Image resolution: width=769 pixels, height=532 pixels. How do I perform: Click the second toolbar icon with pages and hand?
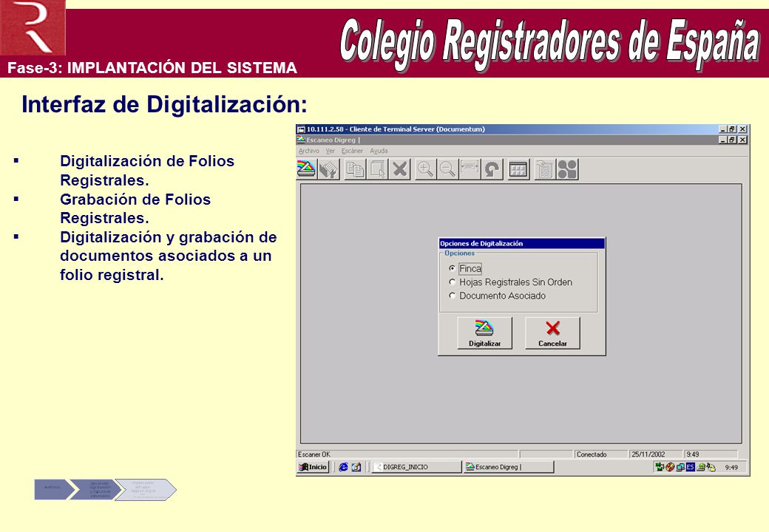pos(328,169)
